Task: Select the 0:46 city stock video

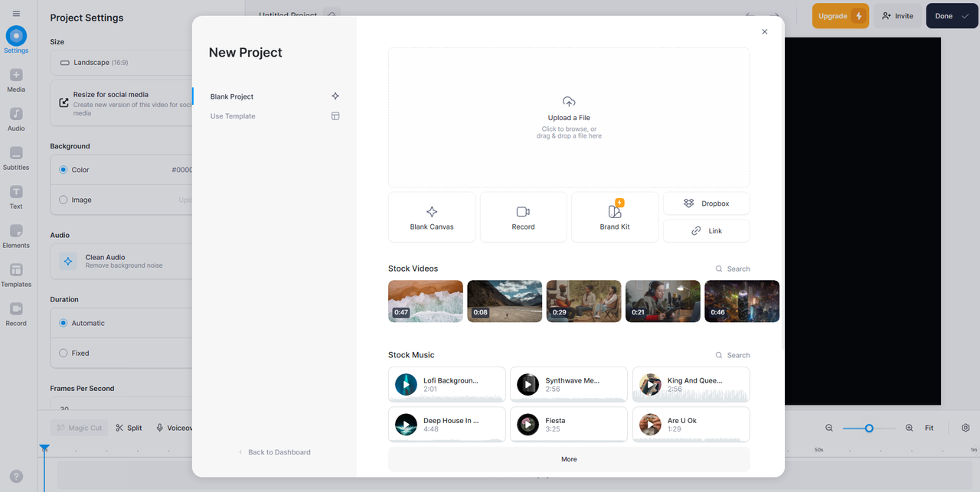Action: tap(742, 301)
